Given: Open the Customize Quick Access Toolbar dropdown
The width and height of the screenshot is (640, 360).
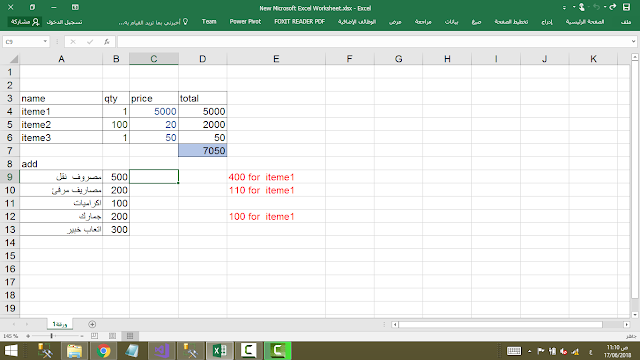Looking at the screenshot, I should tap(564, 7).
